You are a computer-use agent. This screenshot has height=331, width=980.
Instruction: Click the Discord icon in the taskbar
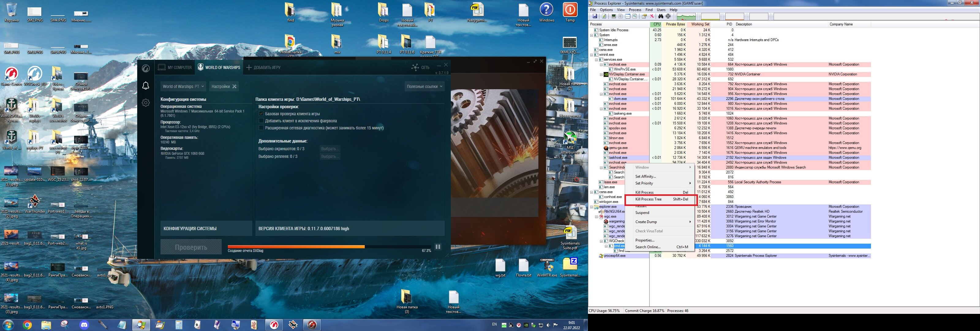84,325
